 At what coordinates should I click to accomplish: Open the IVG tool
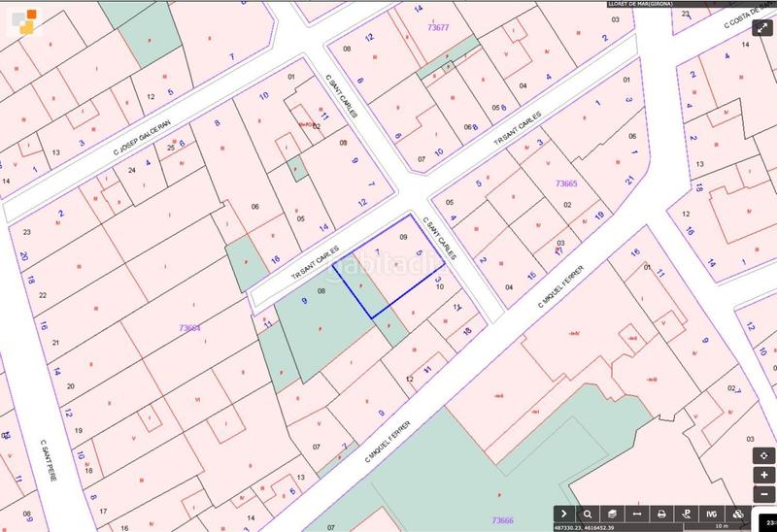pos(712,513)
